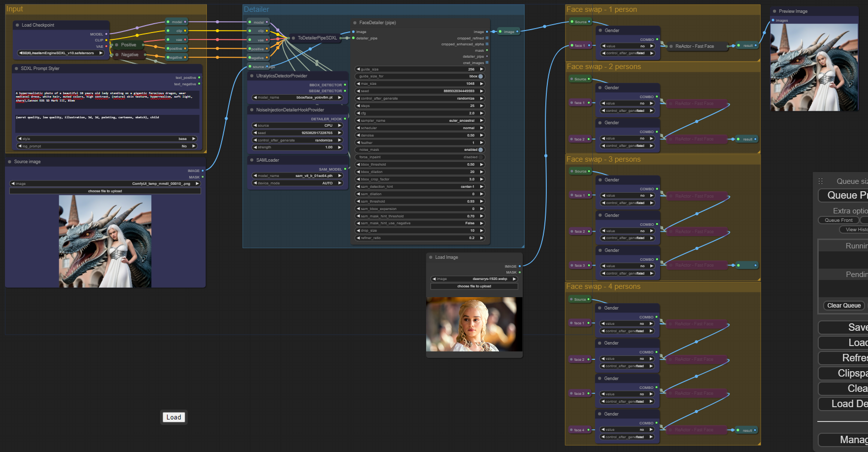Click the drag handle of the Queue panel
This screenshot has height=452, width=868.
[x=821, y=181]
